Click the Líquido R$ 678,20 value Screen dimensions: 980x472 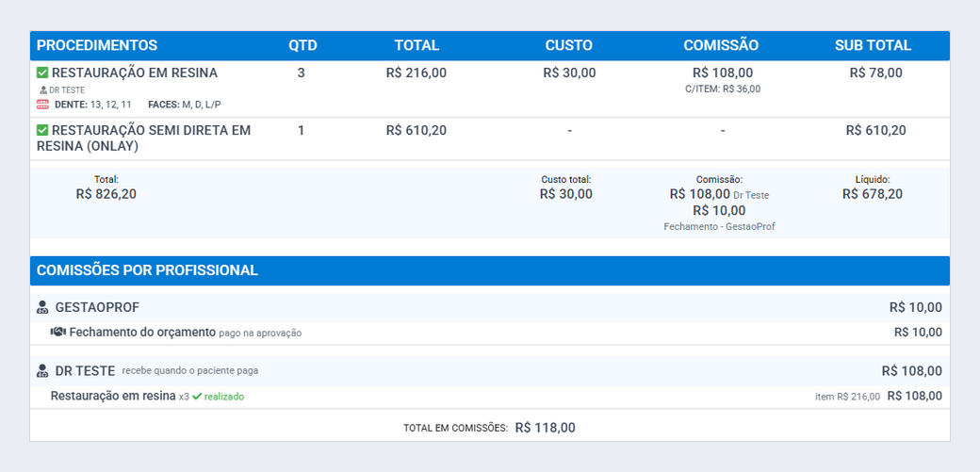pyautogui.click(x=873, y=194)
